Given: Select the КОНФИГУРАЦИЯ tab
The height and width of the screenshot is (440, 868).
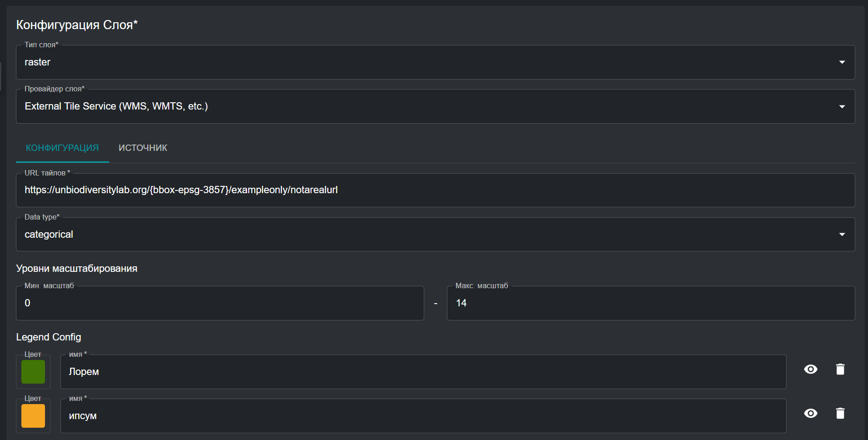Looking at the screenshot, I should click(62, 148).
